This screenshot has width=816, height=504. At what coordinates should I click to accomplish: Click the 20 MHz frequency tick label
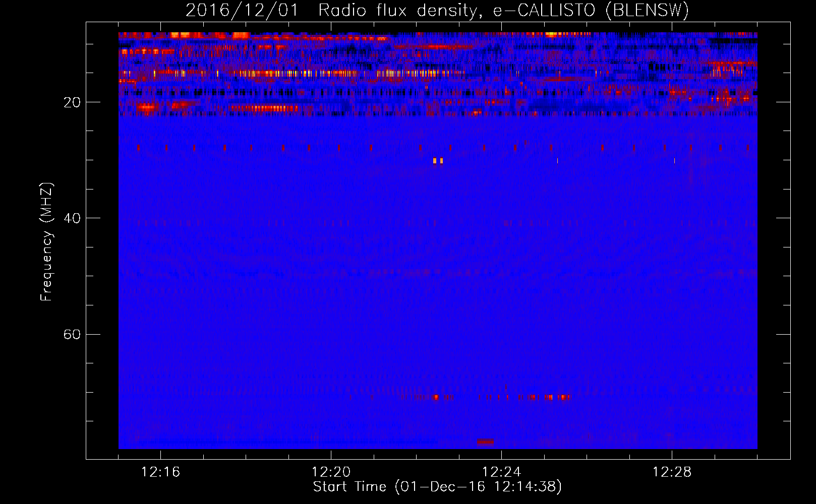tap(72, 102)
